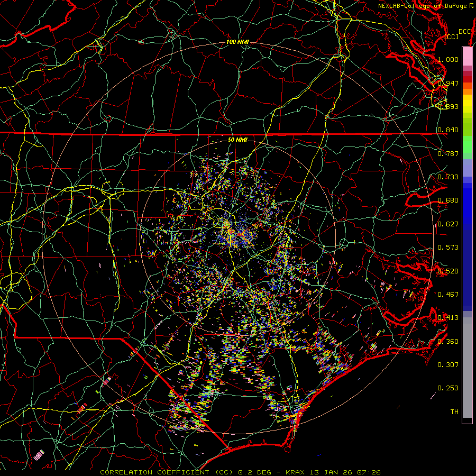Image resolution: width=476 pixels, height=476 pixels.
Task: Pick the black swatch at the color bar bottom
Action: click(x=467, y=420)
